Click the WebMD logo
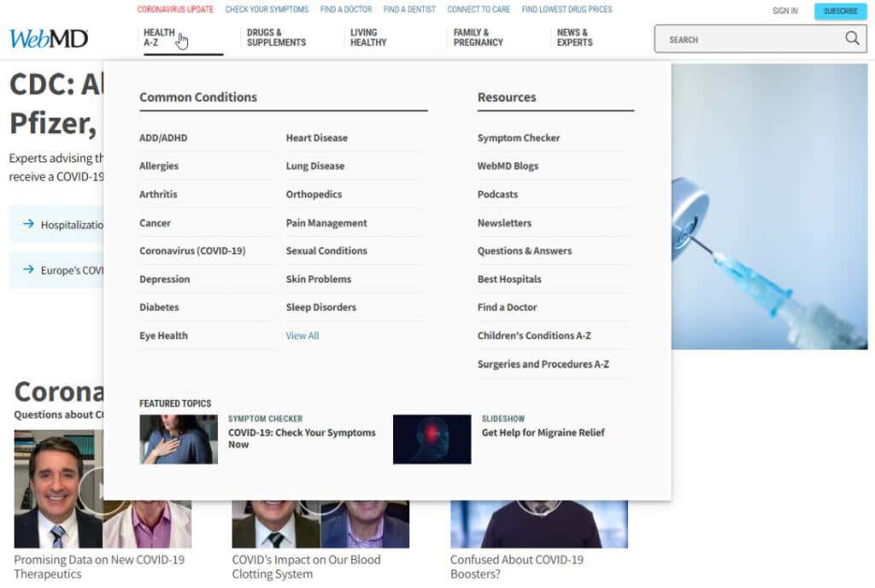Viewport: 875px width, 588px height. [49, 38]
